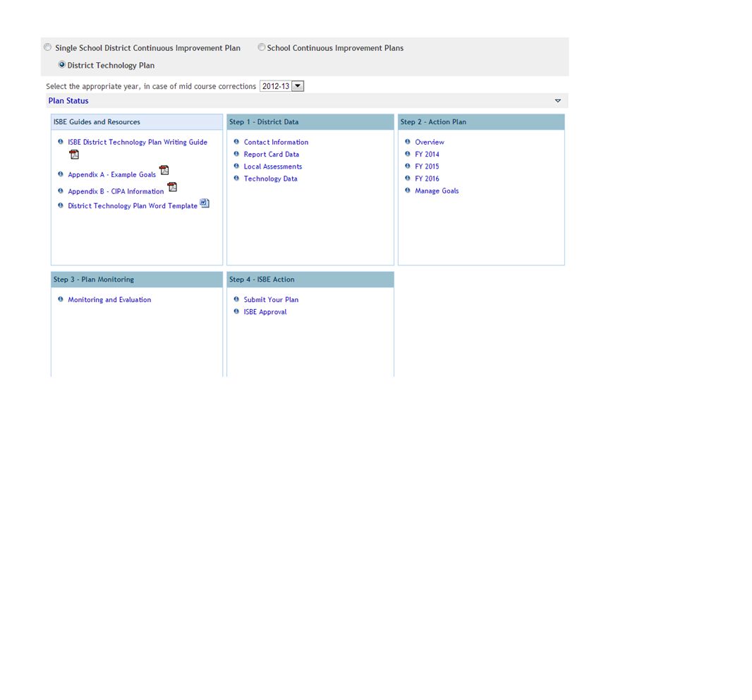Click info bullet beside Monitoring and Evaluation
752x700 pixels.
tap(61, 299)
